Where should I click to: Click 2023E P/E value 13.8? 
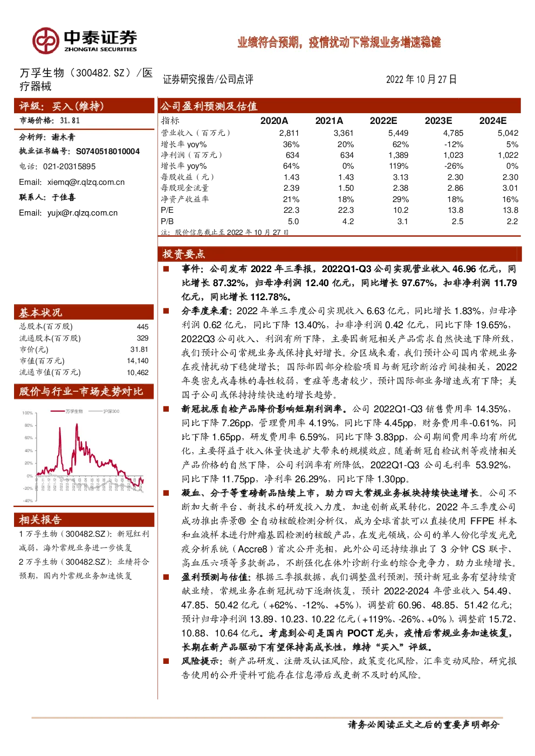tap(455, 210)
